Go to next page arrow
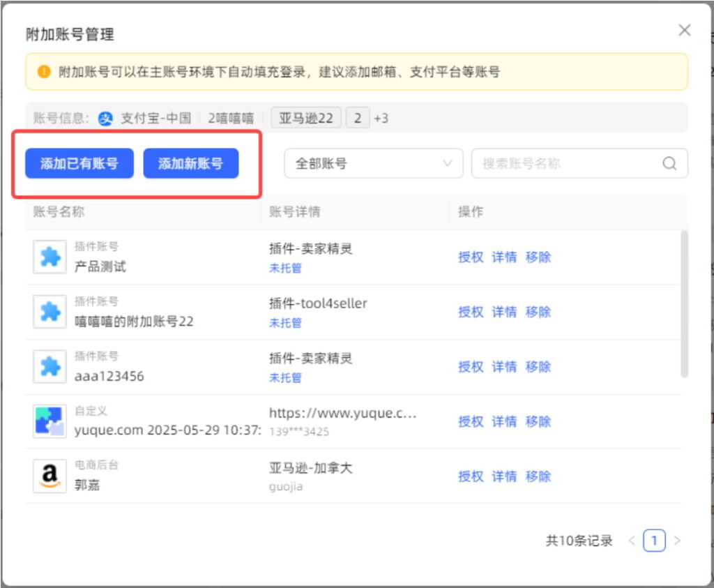714x588 pixels. tap(677, 541)
